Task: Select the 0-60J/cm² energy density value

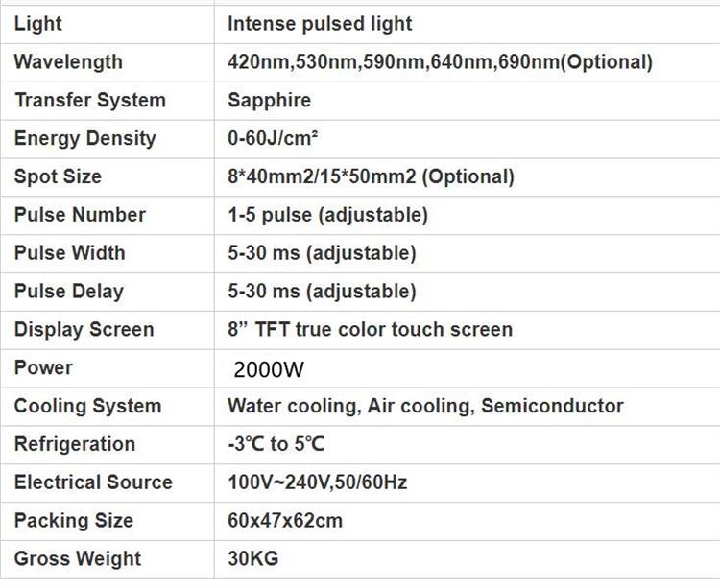Action: tap(273, 138)
